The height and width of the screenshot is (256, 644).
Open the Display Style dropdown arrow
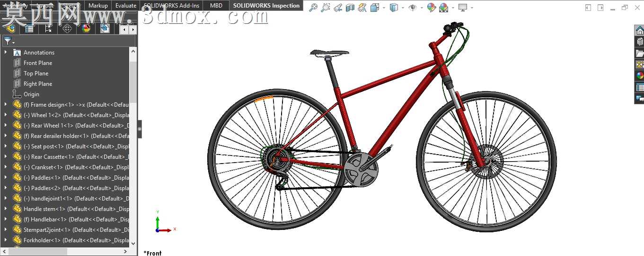coord(403,8)
